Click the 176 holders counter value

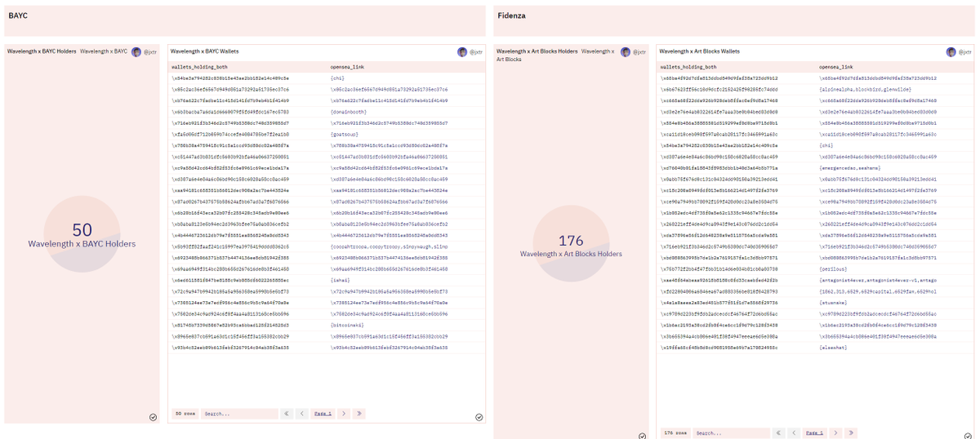(x=571, y=241)
